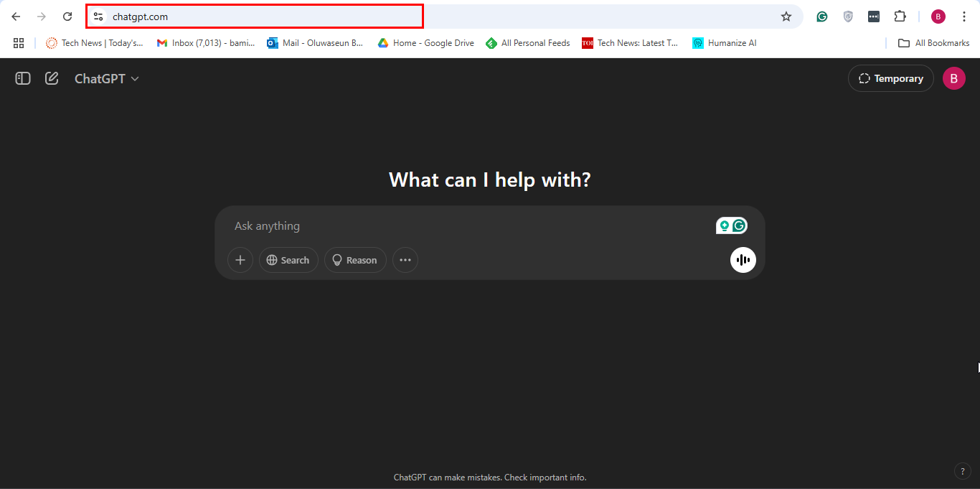Open more tools with the three dots button

pos(405,260)
